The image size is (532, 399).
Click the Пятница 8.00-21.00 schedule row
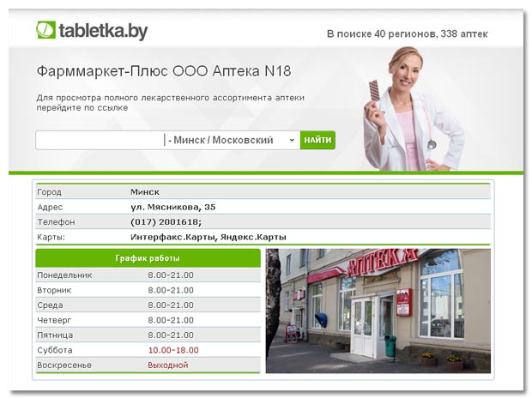click(148, 336)
